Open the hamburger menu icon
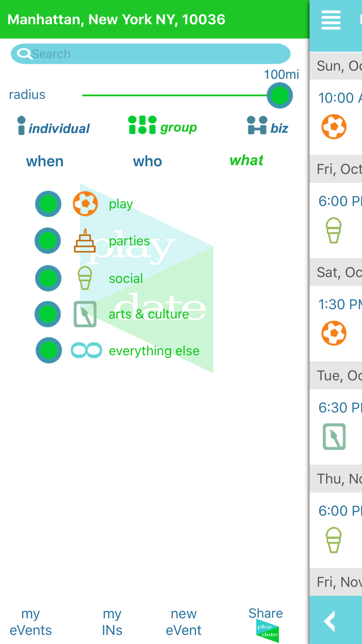Viewport: 362px width, 644px height. coord(331,20)
